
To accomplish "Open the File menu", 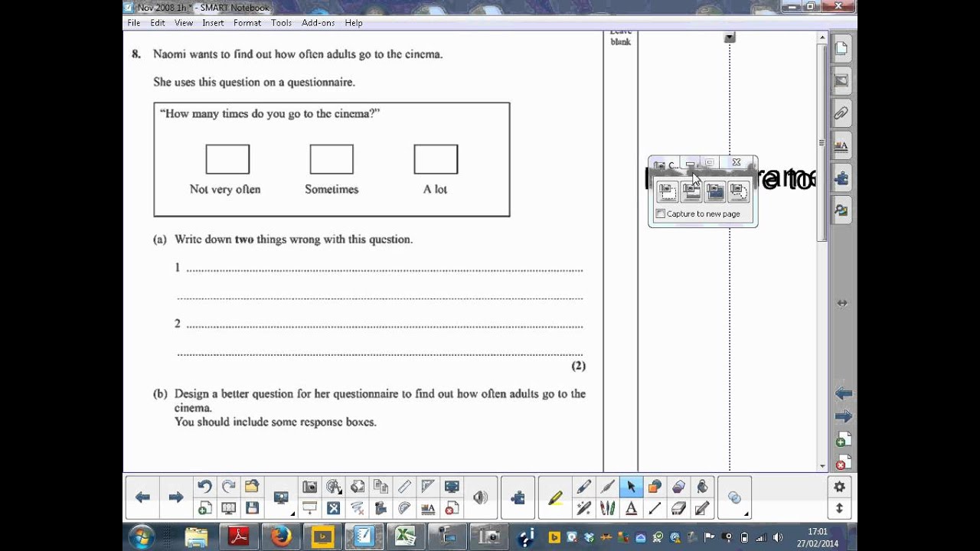I will (x=134, y=23).
